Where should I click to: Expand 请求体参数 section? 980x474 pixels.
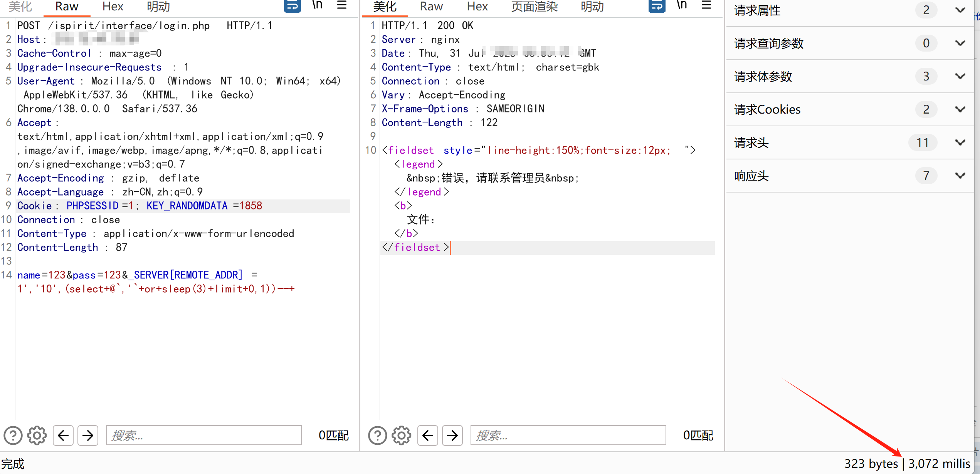[960, 76]
